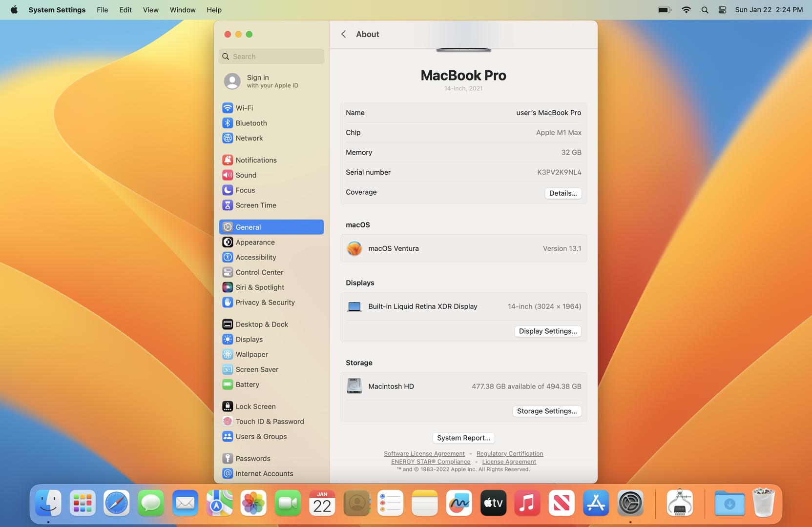Open Privacy & Security pane
812x527 pixels.
tap(265, 303)
